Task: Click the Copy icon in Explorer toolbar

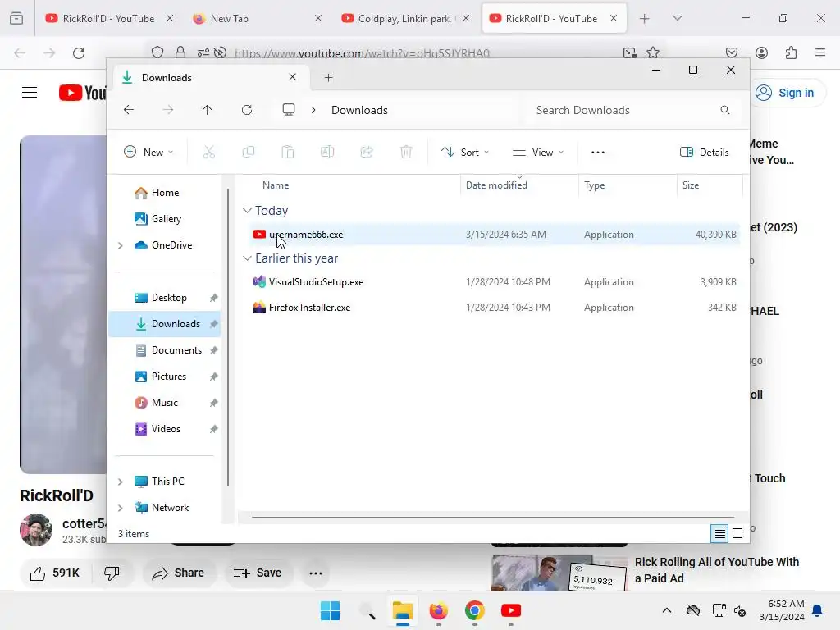Action: (249, 153)
